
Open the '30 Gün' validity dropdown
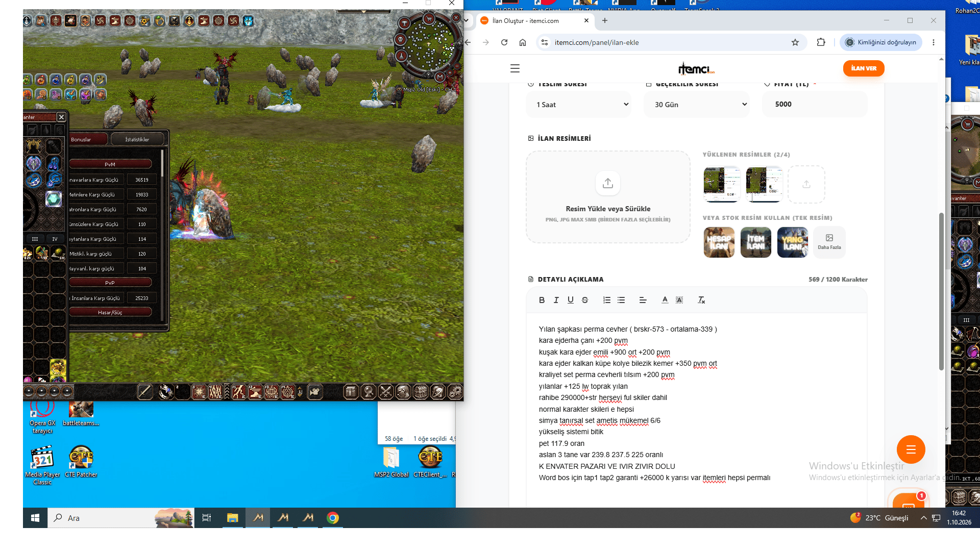(x=697, y=104)
